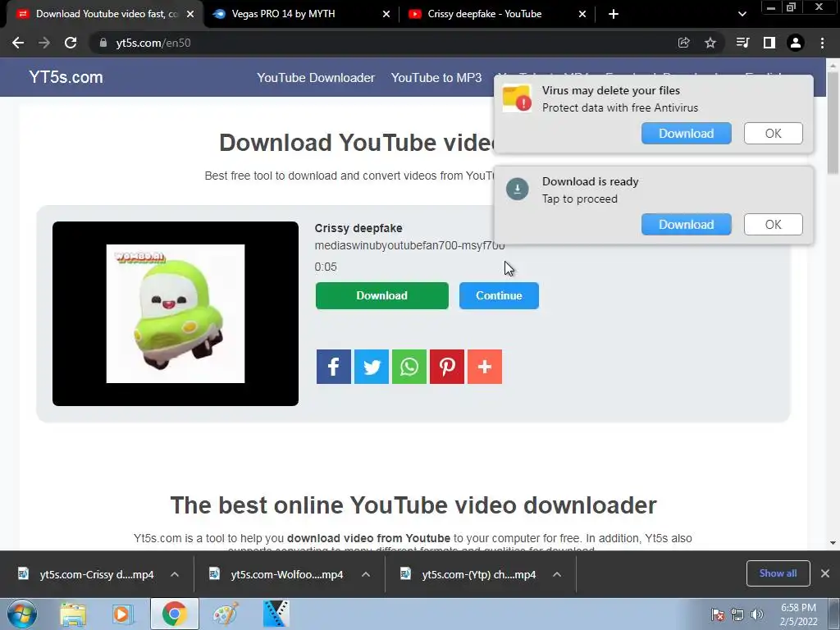Open a new browser tab
The width and height of the screenshot is (840, 630).
point(614,14)
